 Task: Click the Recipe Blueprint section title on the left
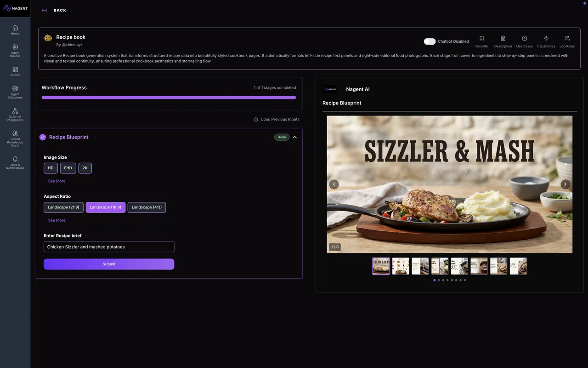pos(69,137)
